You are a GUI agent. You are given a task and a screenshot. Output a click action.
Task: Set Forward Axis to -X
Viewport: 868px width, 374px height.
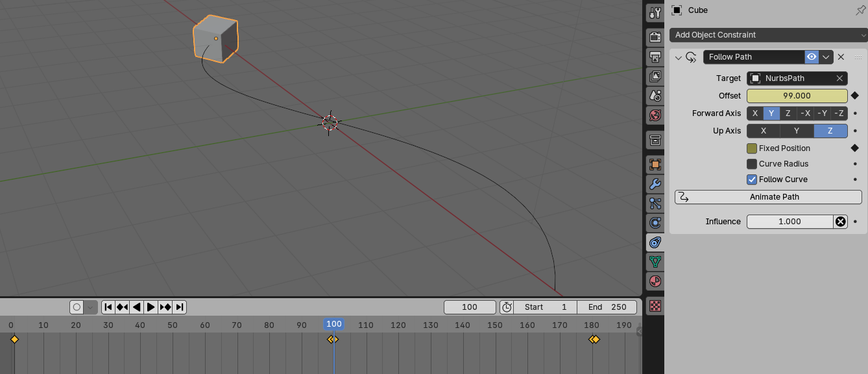click(805, 113)
